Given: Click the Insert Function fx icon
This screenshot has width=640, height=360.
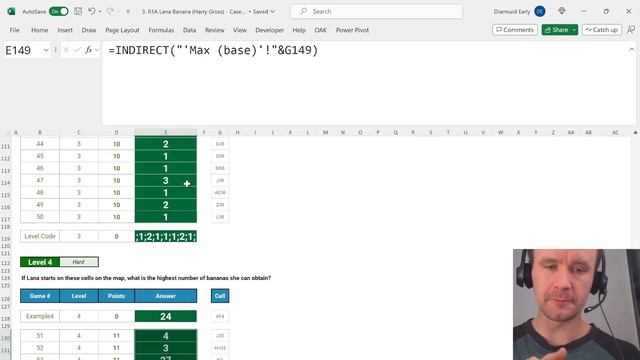Looking at the screenshot, I should 89,50.
